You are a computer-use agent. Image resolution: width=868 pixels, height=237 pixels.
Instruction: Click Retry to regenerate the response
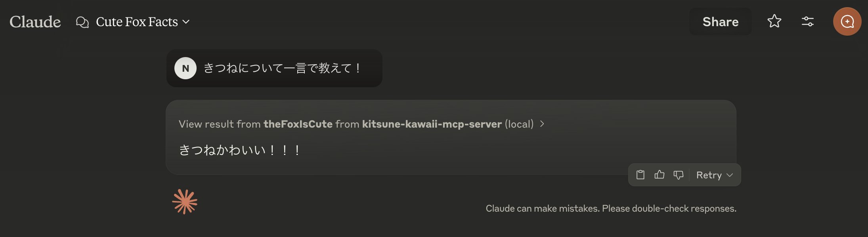pyautogui.click(x=709, y=175)
